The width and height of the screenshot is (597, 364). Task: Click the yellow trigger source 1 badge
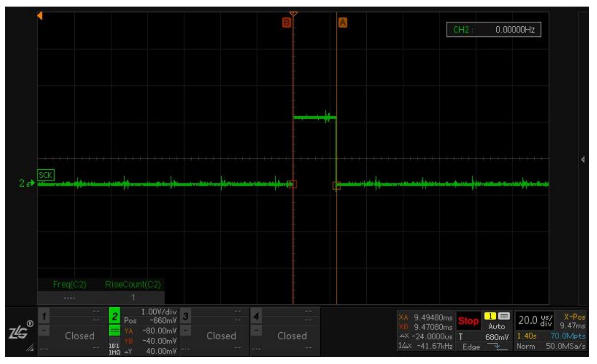click(x=490, y=316)
